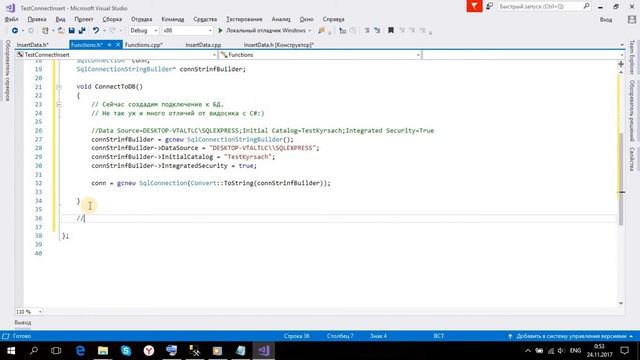Click the navigate forward arrow in toolbar
This screenshot has width=640, height=360.
coord(31,31)
